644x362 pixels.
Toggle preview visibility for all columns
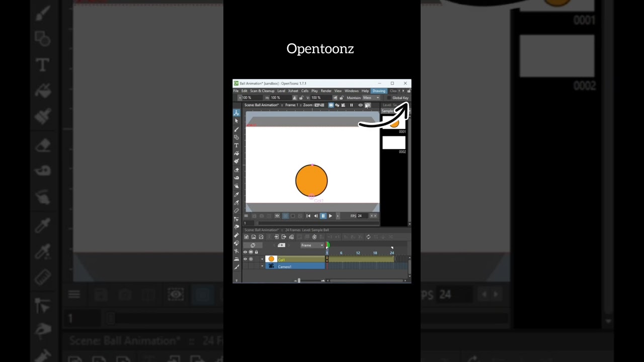tap(245, 252)
